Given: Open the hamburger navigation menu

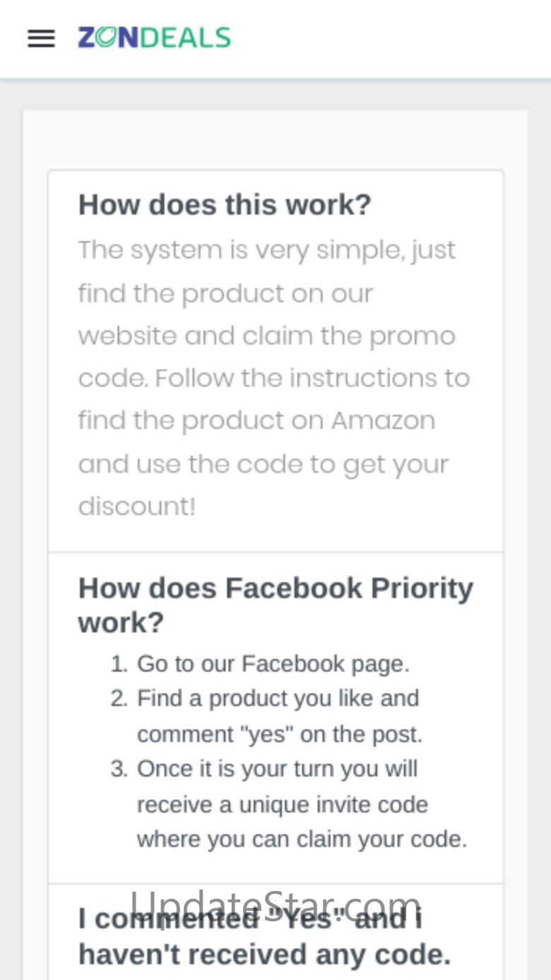Looking at the screenshot, I should (x=41, y=38).
